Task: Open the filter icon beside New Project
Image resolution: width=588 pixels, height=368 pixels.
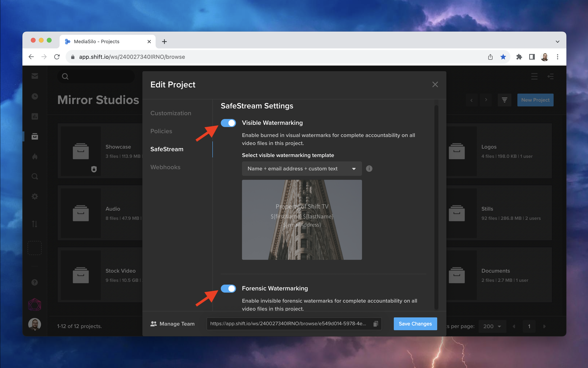Action: point(504,100)
